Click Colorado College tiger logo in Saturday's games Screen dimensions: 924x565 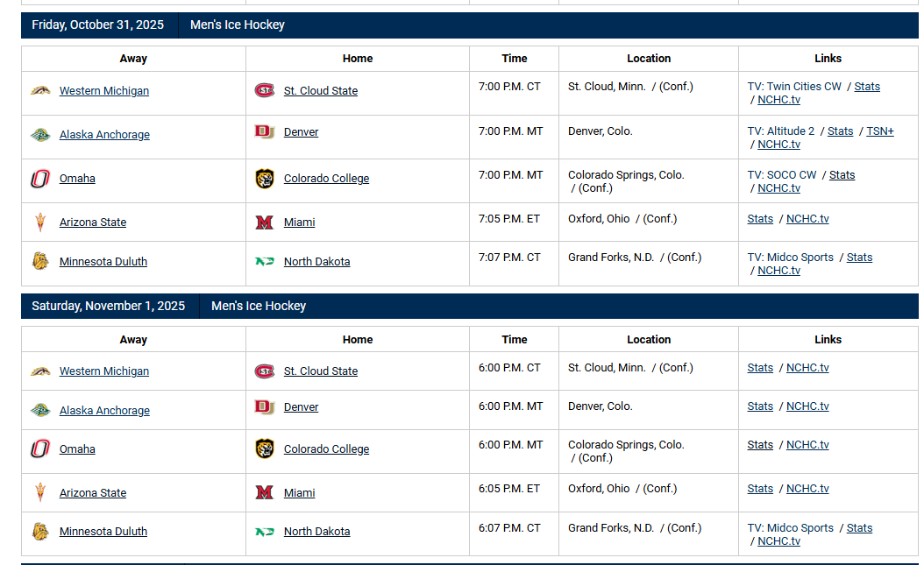click(264, 449)
